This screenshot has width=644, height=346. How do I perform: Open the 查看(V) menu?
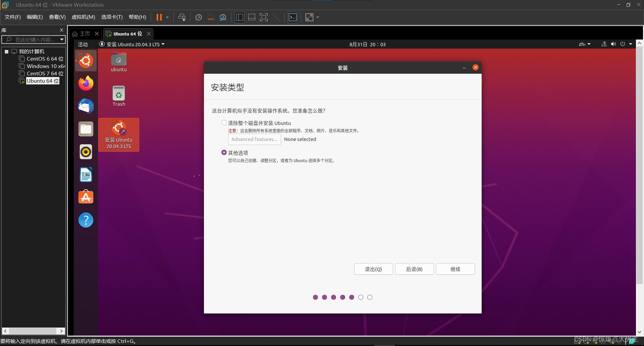pos(57,17)
